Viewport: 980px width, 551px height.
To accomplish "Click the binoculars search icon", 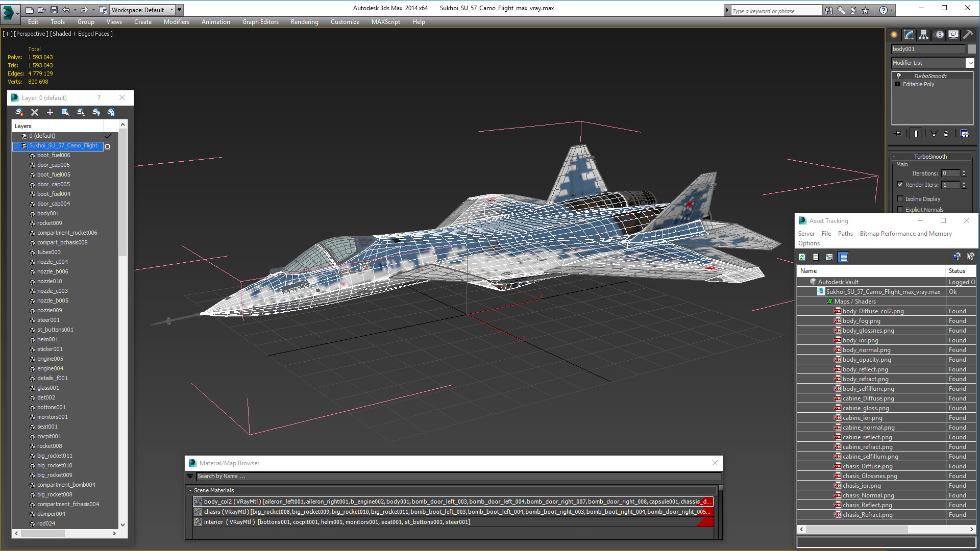I will [x=829, y=10].
